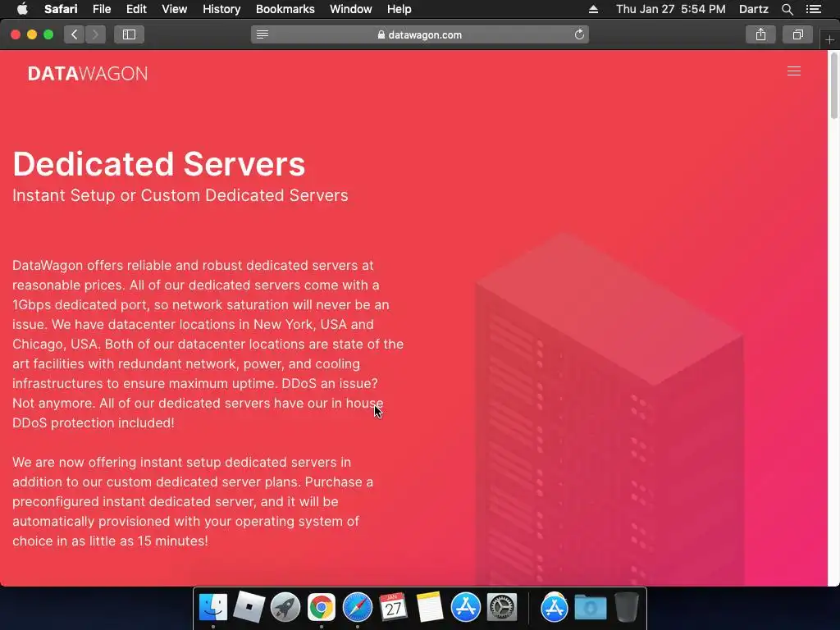The height and width of the screenshot is (630, 840).
Task: Click the text line with 1Gbps dedicated port
Action: pos(201,305)
